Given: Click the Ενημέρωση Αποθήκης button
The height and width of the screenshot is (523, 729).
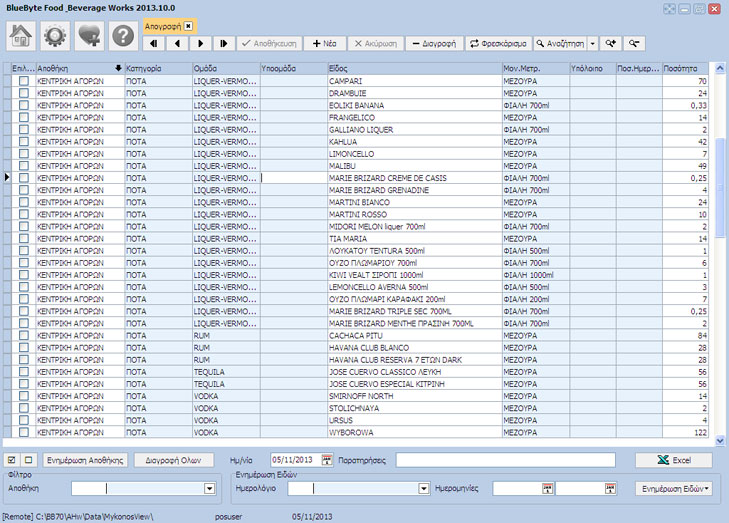Looking at the screenshot, I should (x=85, y=460).
